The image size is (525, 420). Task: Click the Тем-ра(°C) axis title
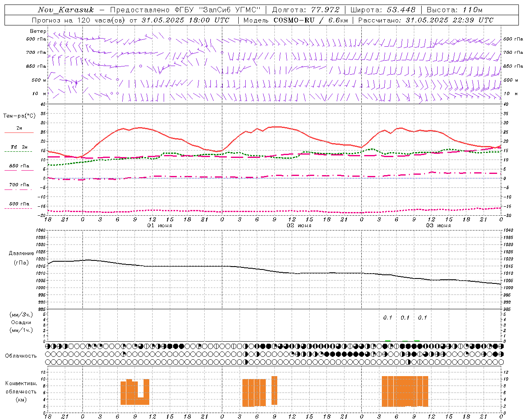tap(19, 116)
